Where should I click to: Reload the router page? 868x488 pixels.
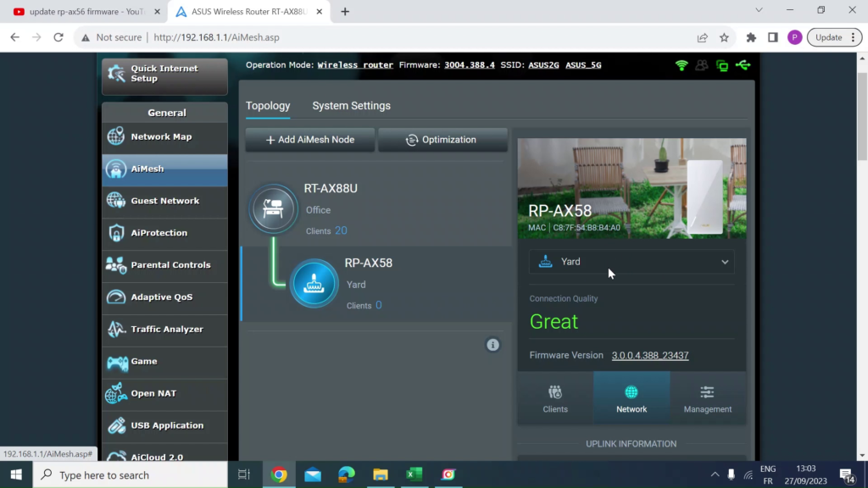58,37
